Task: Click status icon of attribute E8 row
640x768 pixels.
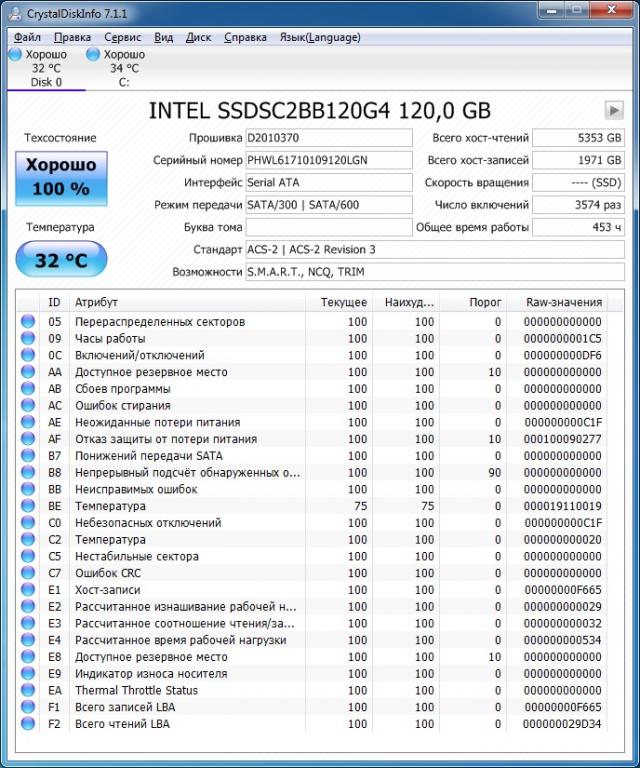Action: (x=28, y=656)
